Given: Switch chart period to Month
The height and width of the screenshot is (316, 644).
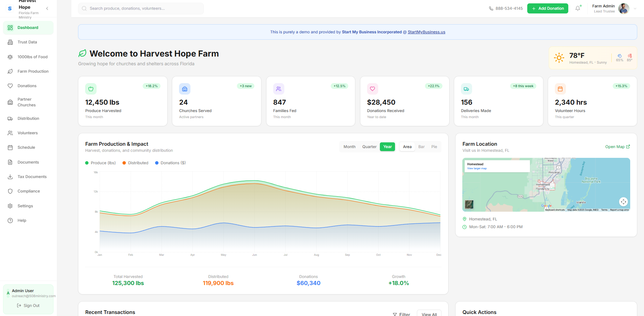Looking at the screenshot, I should click(349, 147).
